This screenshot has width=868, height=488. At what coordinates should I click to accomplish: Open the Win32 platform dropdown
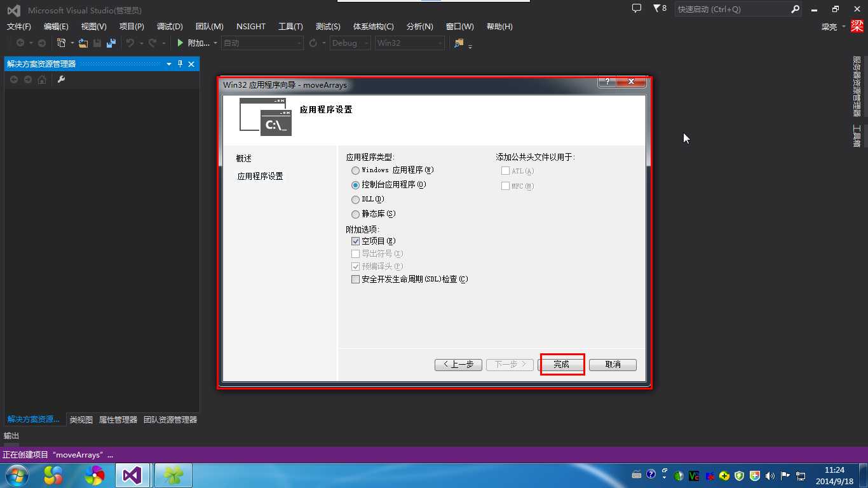pyautogui.click(x=409, y=43)
